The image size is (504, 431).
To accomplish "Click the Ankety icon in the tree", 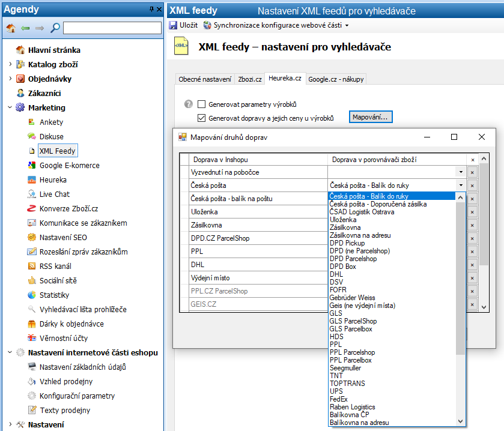I will [31, 122].
